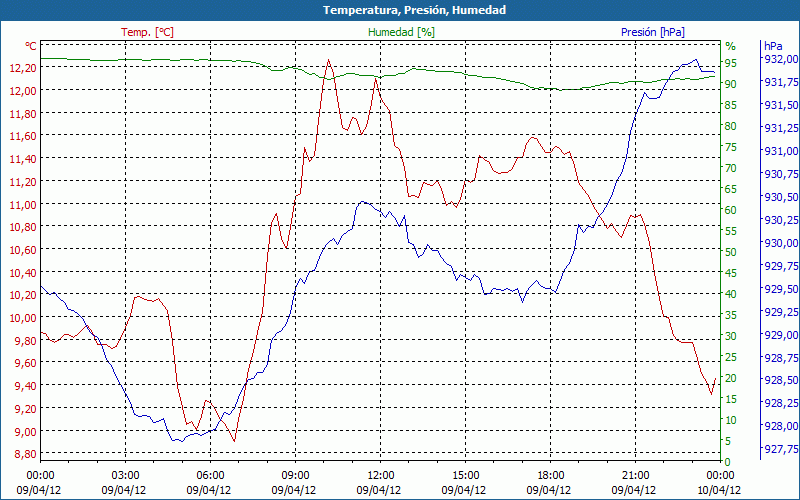Click the '03:00' time axis label
Viewport: 800px width, 500px height.
point(125,476)
